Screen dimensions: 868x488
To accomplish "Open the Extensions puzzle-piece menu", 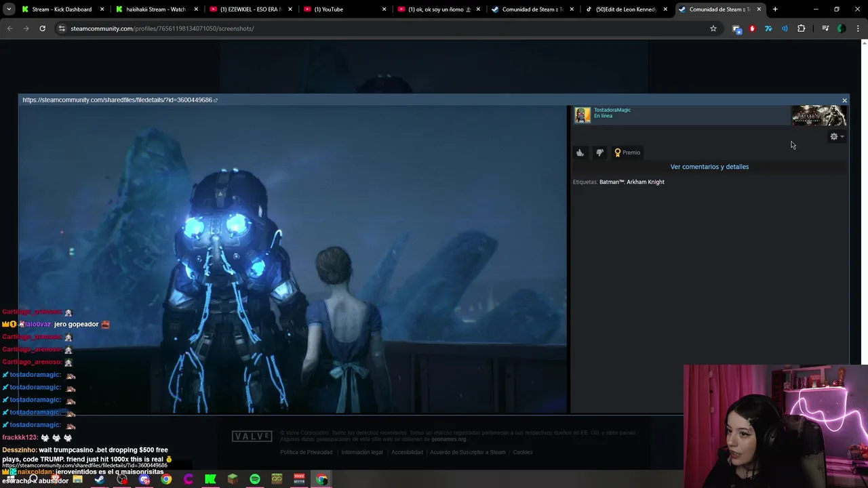I will coord(801,28).
